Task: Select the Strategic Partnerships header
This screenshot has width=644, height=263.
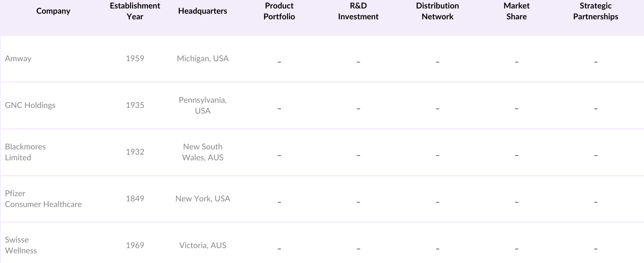Action: (596, 11)
